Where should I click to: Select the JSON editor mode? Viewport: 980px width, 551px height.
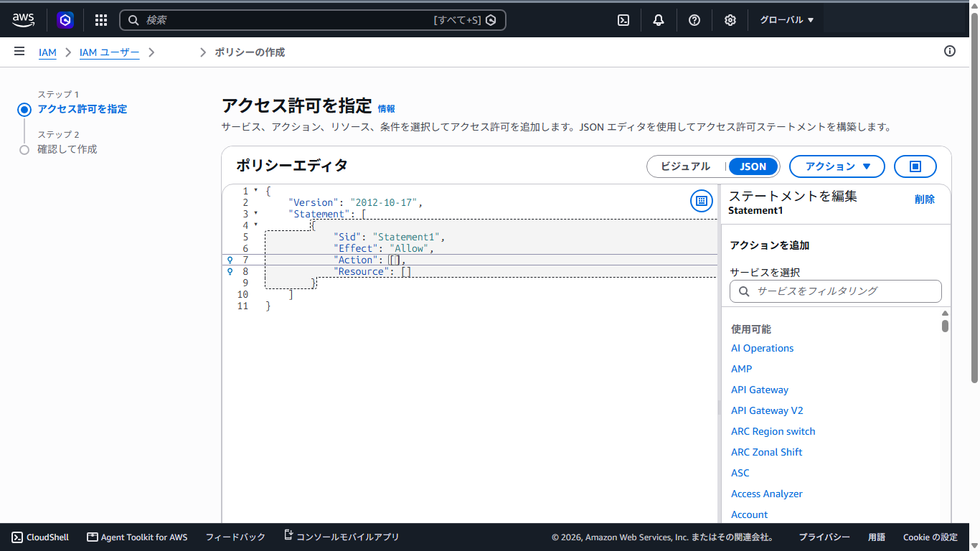pyautogui.click(x=753, y=166)
